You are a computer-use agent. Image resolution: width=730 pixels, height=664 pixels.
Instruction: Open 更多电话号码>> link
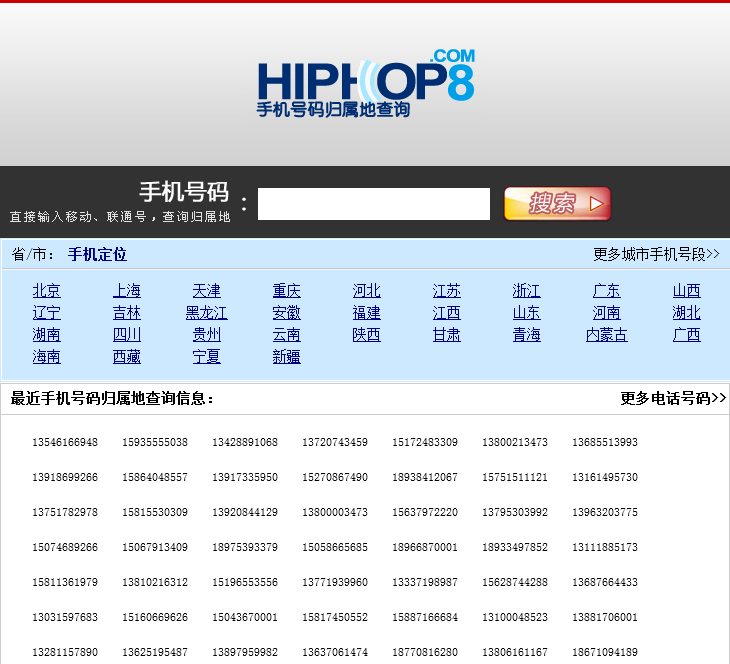(x=673, y=398)
